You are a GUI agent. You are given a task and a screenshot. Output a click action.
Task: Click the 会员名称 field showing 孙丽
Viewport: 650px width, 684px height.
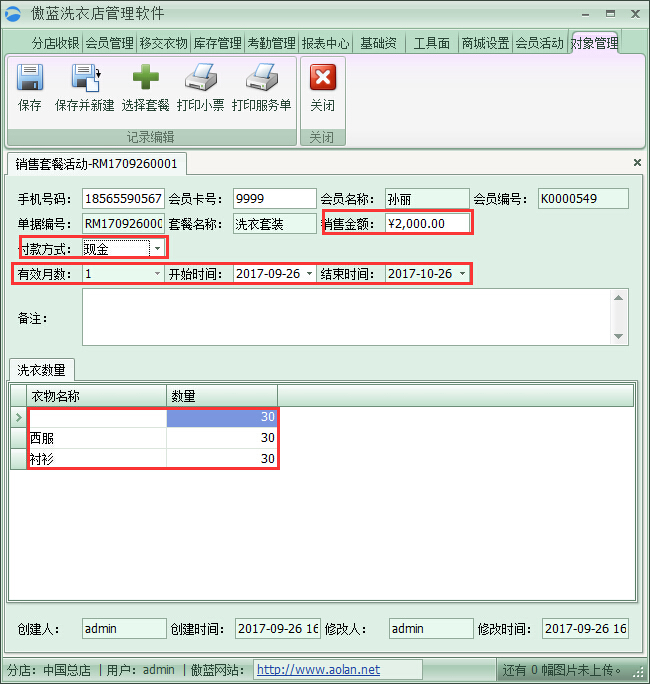click(427, 199)
